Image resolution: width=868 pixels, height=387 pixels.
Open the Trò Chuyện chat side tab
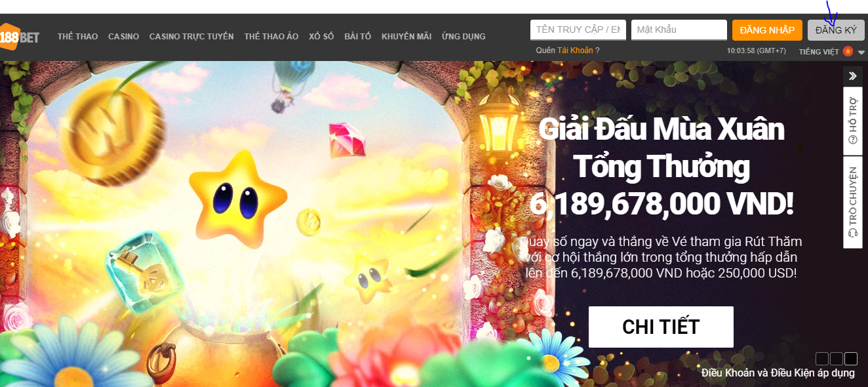coord(852,202)
